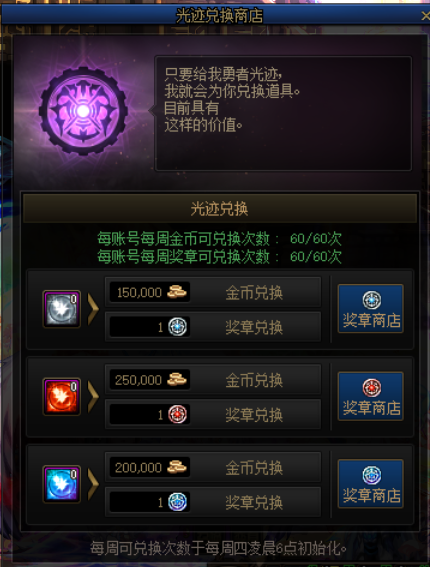The height and width of the screenshot is (567, 430).
Task: Close the 光迹兑换商店 window
Action: pyautogui.click(x=425, y=16)
